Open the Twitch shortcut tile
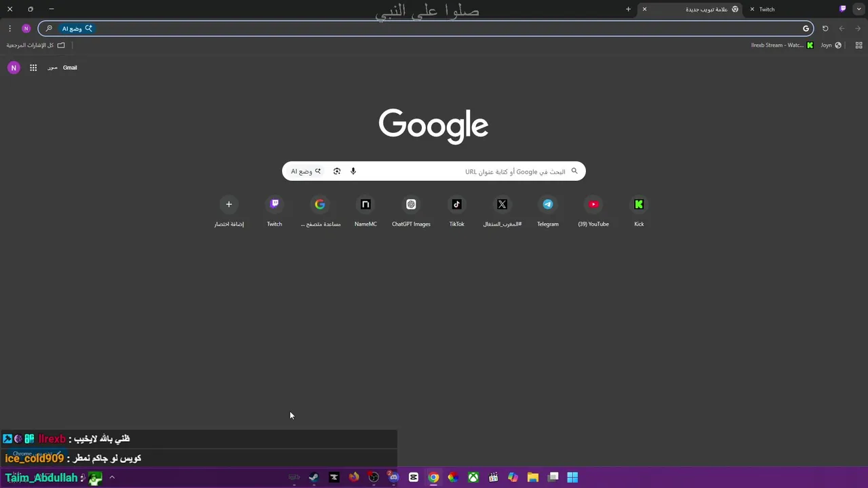 click(274, 211)
